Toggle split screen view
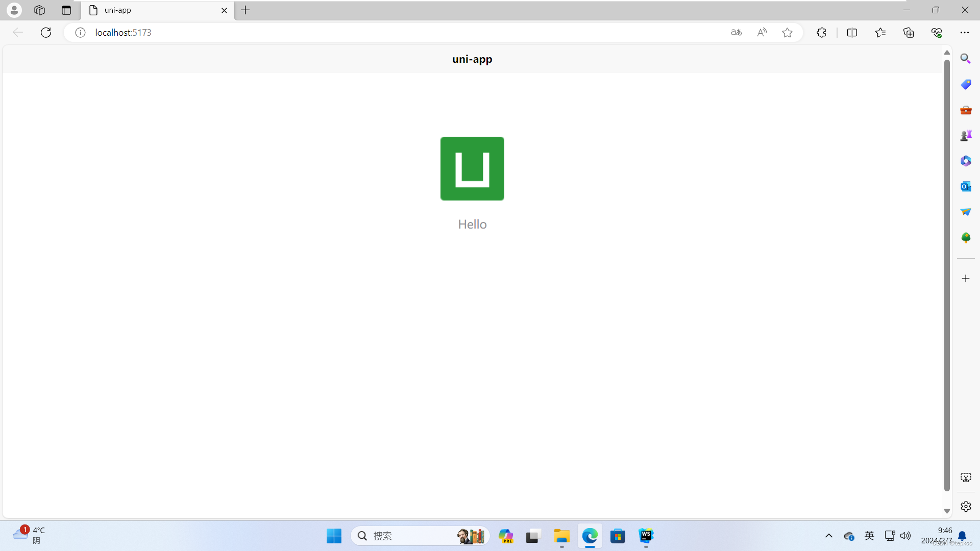Image resolution: width=980 pixels, height=551 pixels. click(852, 32)
